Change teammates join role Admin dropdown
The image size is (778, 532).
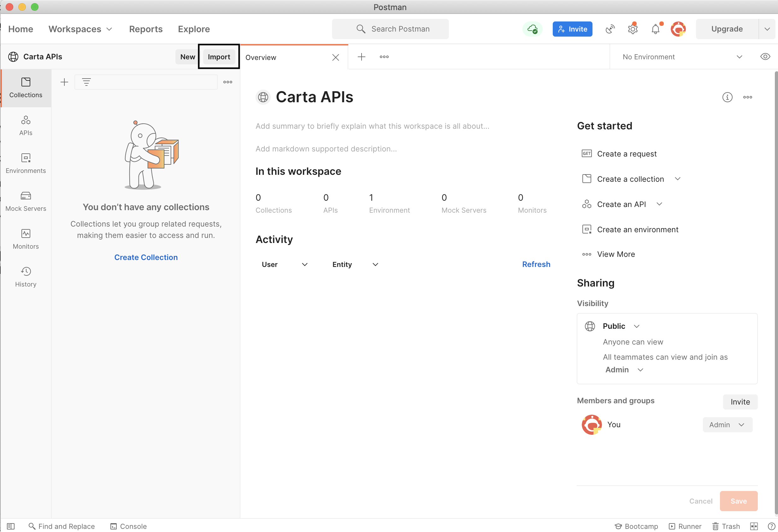(624, 369)
